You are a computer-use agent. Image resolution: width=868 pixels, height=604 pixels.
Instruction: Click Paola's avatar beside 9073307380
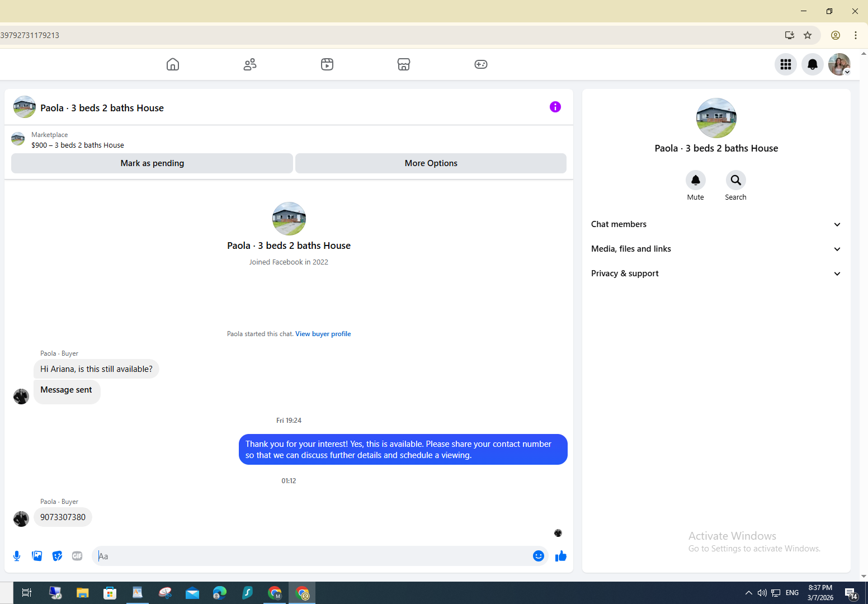coord(21,519)
